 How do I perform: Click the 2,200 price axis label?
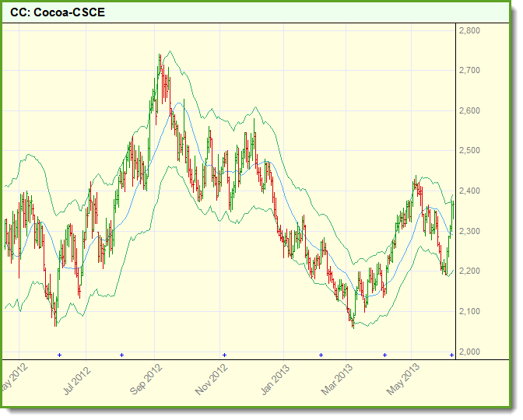(x=469, y=271)
